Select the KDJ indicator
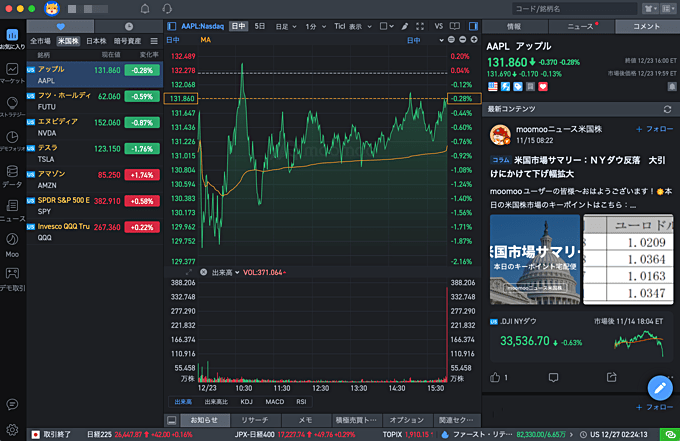The height and width of the screenshot is (441, 680). pyautogui.click(x=246, y=402)
